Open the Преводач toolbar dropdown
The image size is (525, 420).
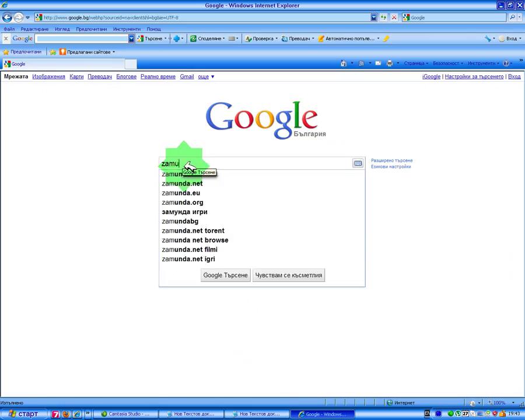297,38
